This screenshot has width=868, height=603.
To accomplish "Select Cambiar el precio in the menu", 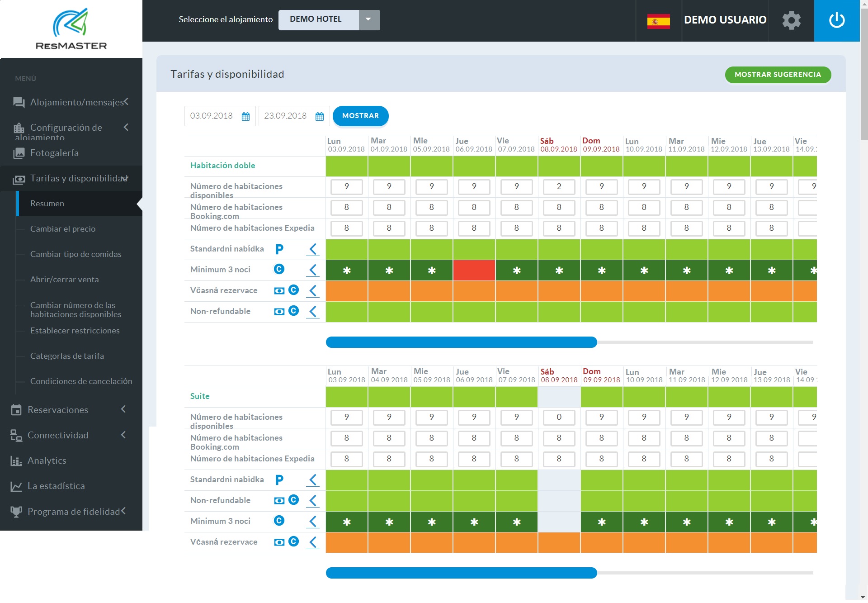I will [x=63, y=228].
